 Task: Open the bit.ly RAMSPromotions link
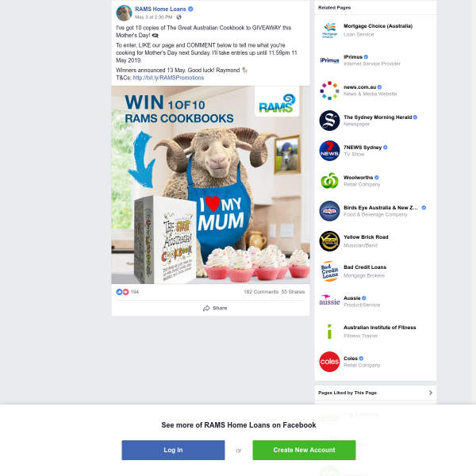[168, 78]
